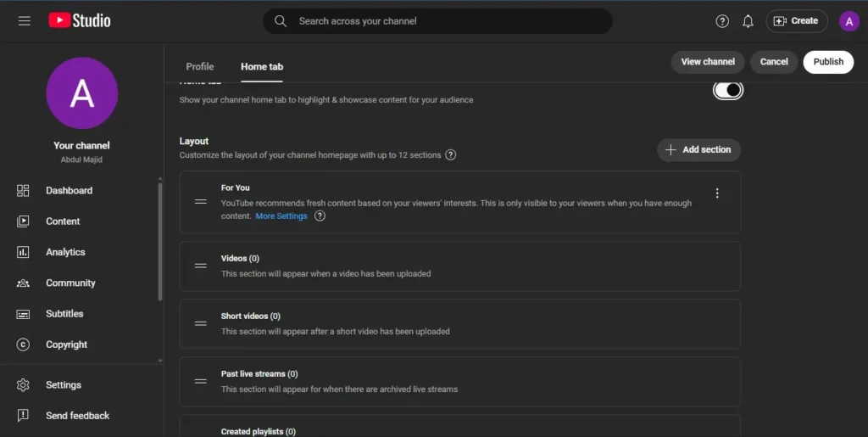
Task: Click the Past live streams (0) title
Action: click(259, 374)
